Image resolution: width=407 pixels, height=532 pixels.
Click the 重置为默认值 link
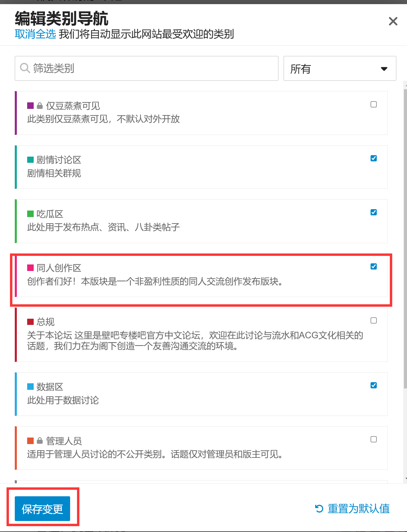359,509
